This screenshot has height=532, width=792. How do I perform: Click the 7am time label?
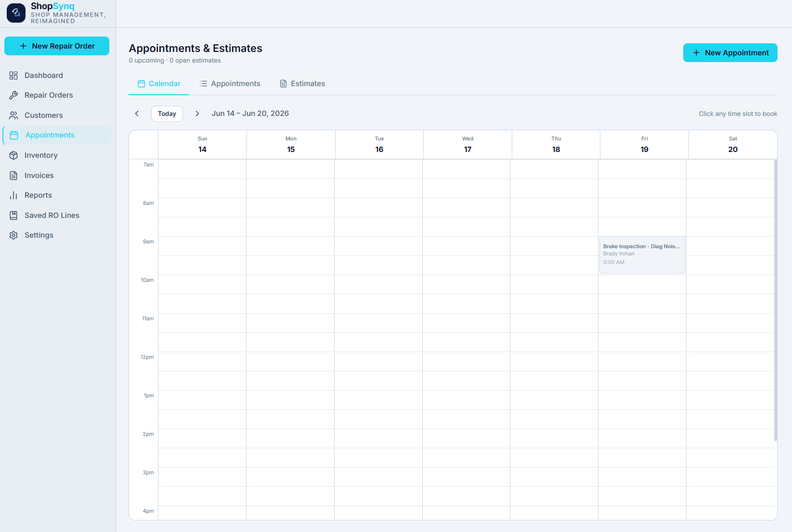tap(148, 165)
